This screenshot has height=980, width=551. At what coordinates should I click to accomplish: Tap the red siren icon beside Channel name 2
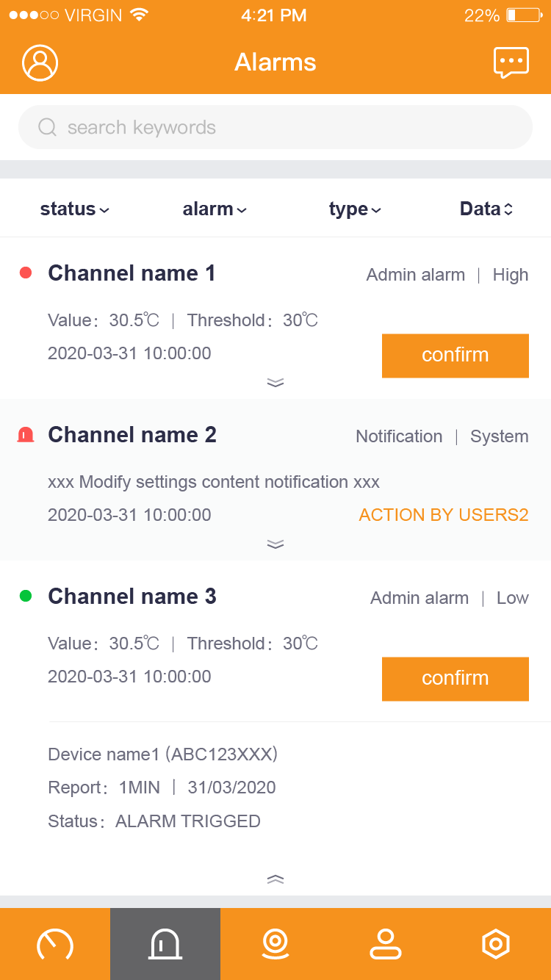pos(26,435)
